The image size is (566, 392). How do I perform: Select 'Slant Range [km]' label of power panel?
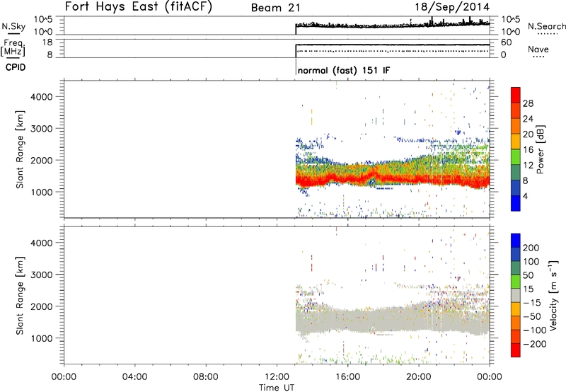20,149
